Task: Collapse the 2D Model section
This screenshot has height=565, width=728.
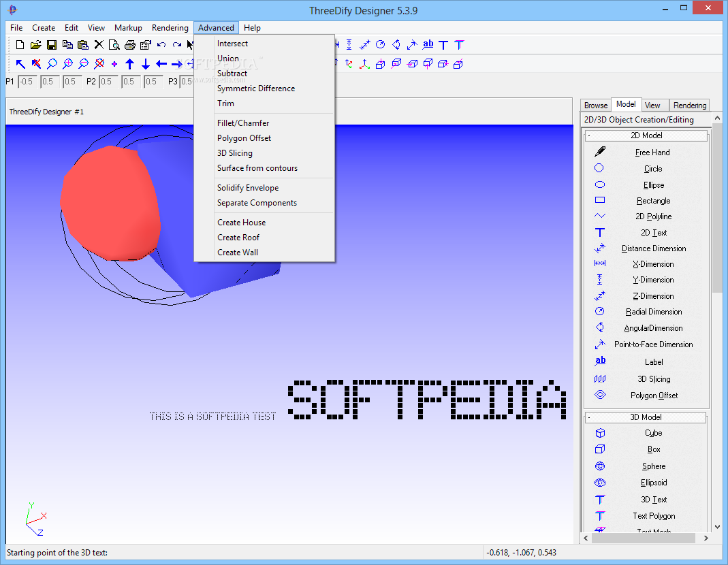Action: click(589, 135)
